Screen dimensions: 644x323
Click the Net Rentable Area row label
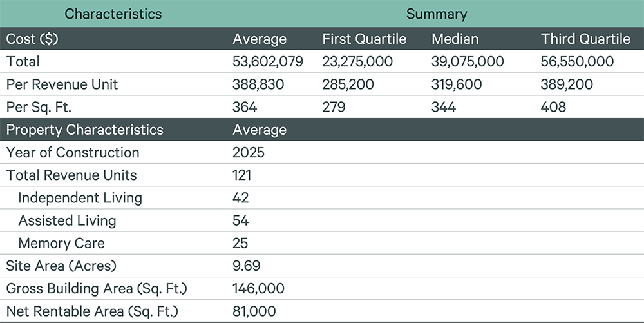tap(92, 311)
